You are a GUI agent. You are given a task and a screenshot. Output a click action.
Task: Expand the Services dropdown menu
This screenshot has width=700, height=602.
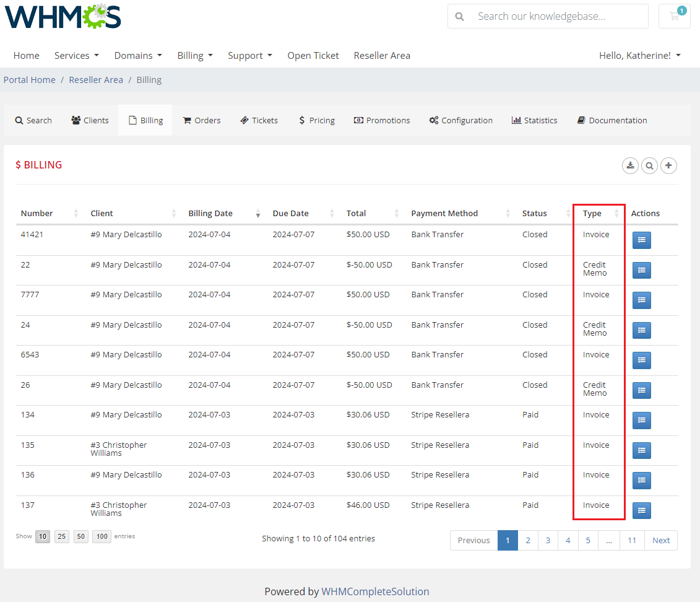pos(76,55)
